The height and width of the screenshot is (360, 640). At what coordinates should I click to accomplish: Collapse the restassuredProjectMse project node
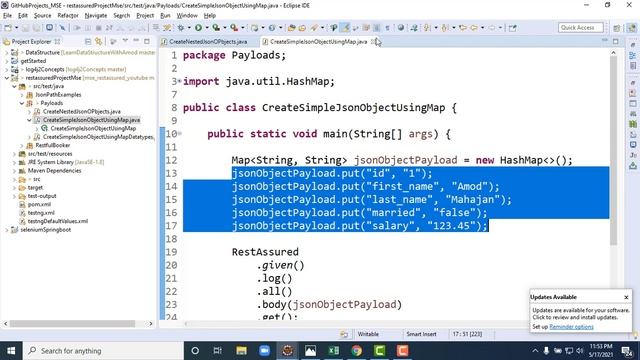[7, 78]
